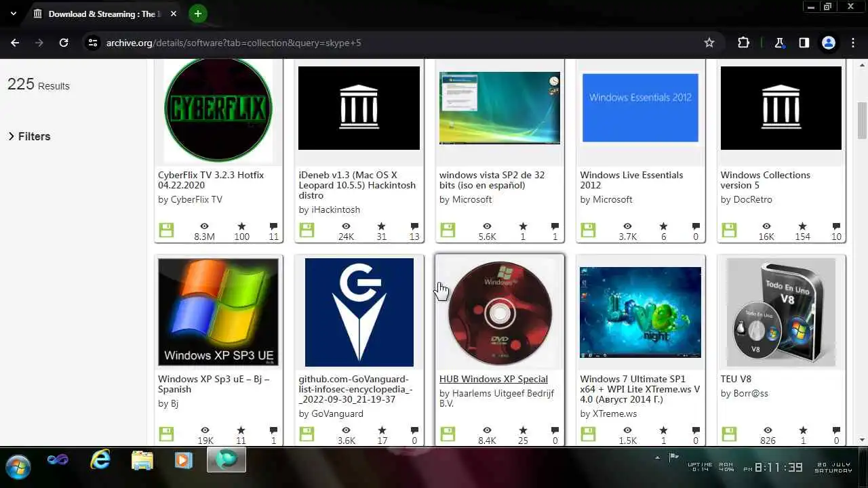Click the scrollbar down arrow
The width and height of the screenshot is (868, 488).
(x=862, y=440)
